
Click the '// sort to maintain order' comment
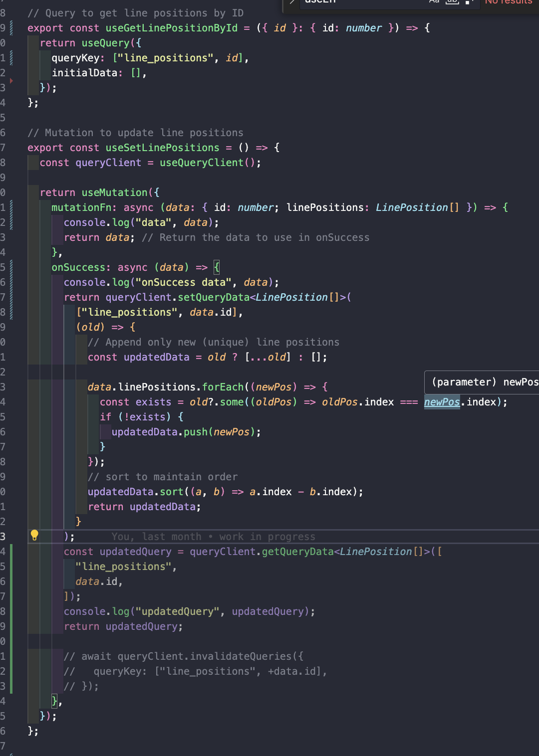tap(163, 477)
